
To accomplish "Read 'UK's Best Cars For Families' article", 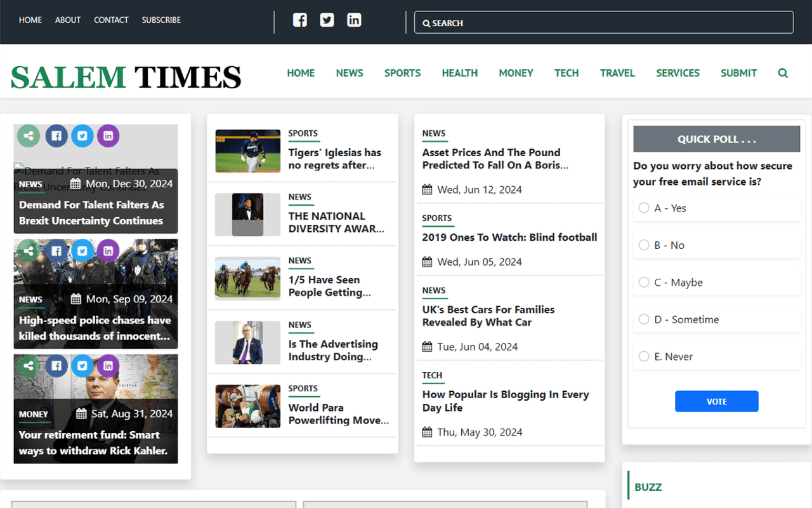I will [488, 316].
